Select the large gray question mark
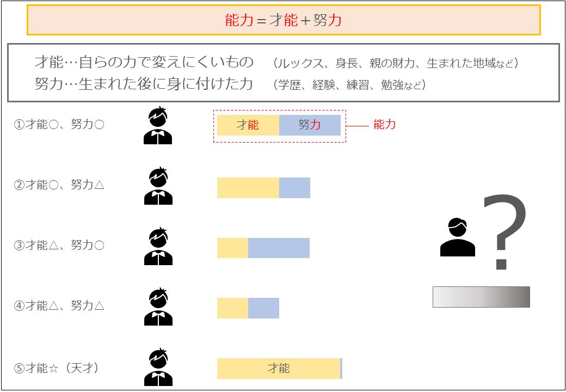 click(x=505, y=232)
